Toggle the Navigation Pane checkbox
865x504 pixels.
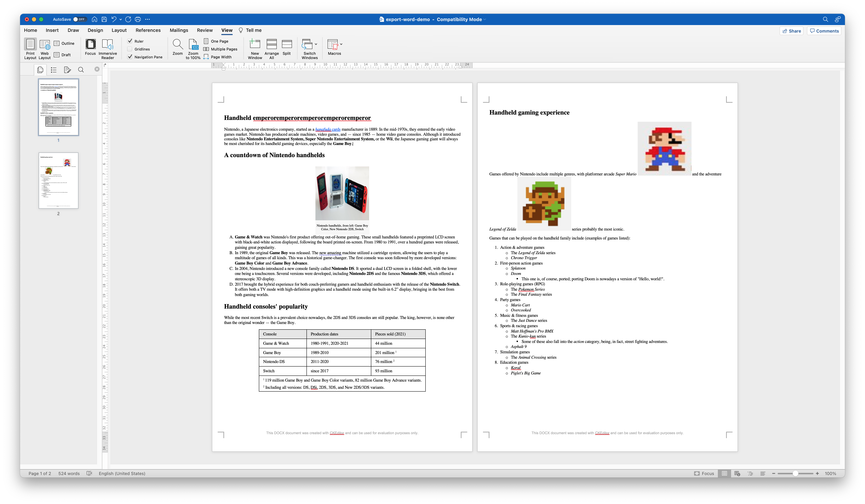[x=130, y=57]
